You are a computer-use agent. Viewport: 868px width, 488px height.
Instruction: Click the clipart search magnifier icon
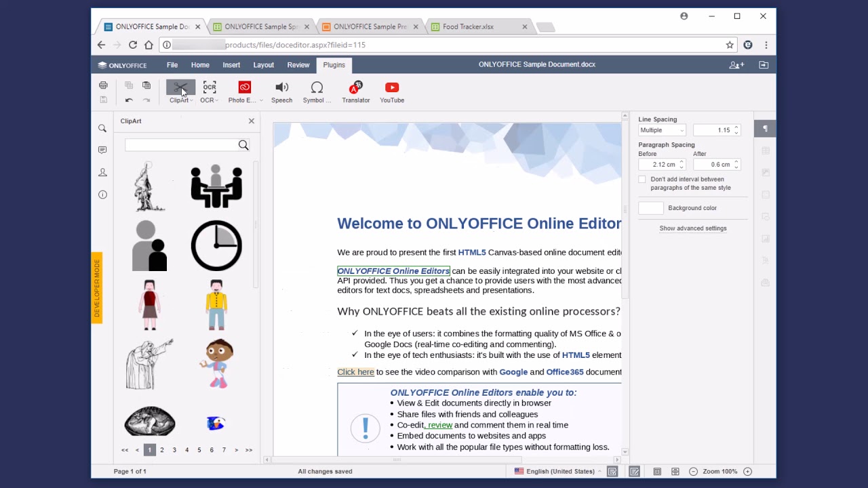(243, 145)
